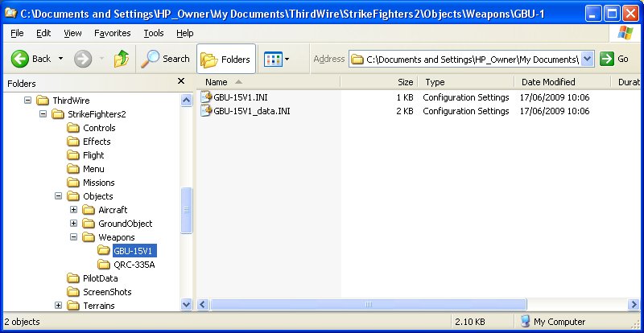
Task: Click the GroundObject folder icon
Action: coord(89,224)
